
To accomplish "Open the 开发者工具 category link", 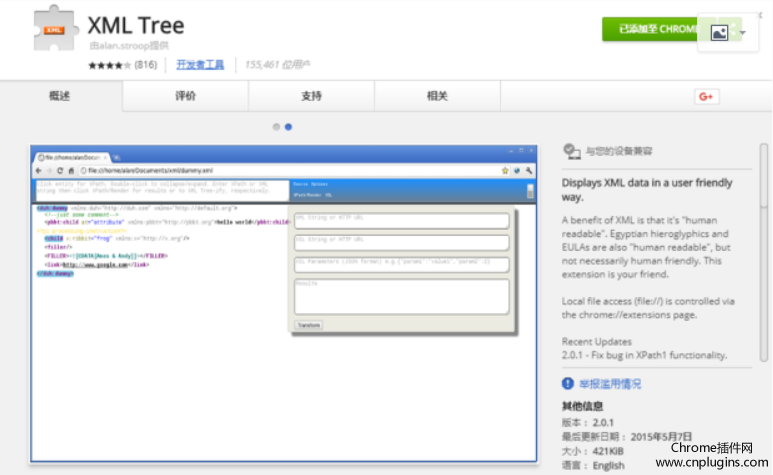I will tap(200, 65).
